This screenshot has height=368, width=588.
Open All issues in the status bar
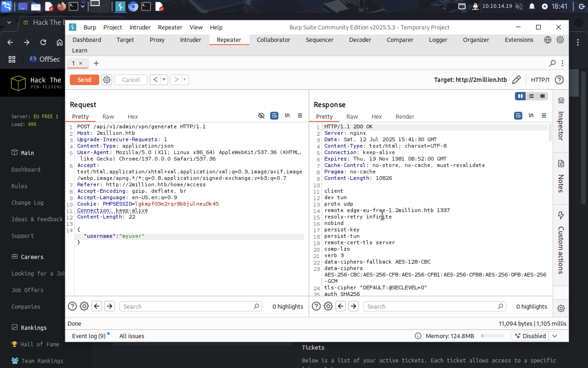(x=132, y=336)
